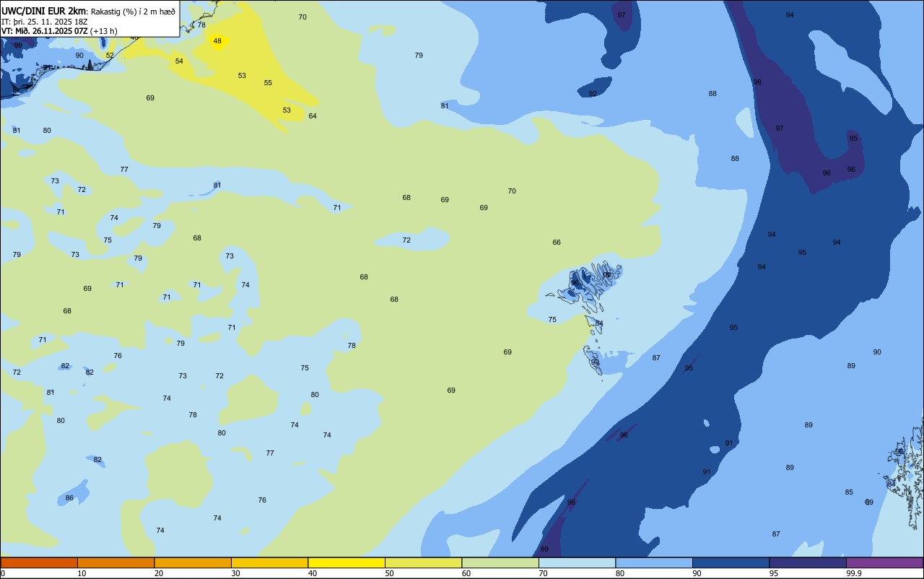Click the humidity value 55 on the map

point(268,83)
